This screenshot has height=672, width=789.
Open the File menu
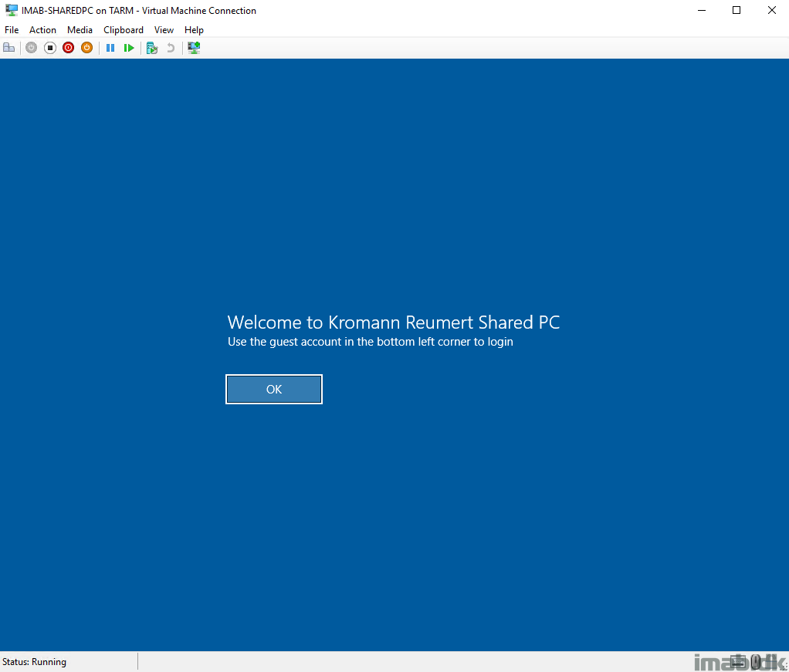(x=12, y=29)
